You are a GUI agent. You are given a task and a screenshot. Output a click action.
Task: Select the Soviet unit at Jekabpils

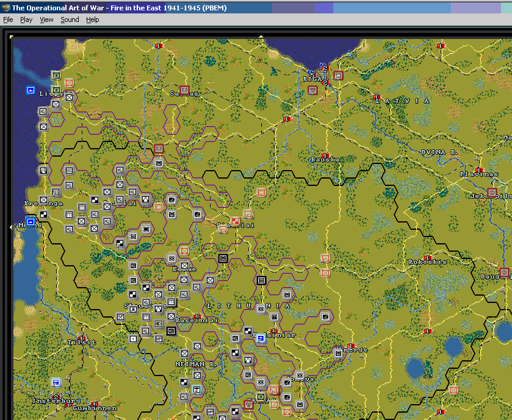pyautogui.click(x=492, y=193)
